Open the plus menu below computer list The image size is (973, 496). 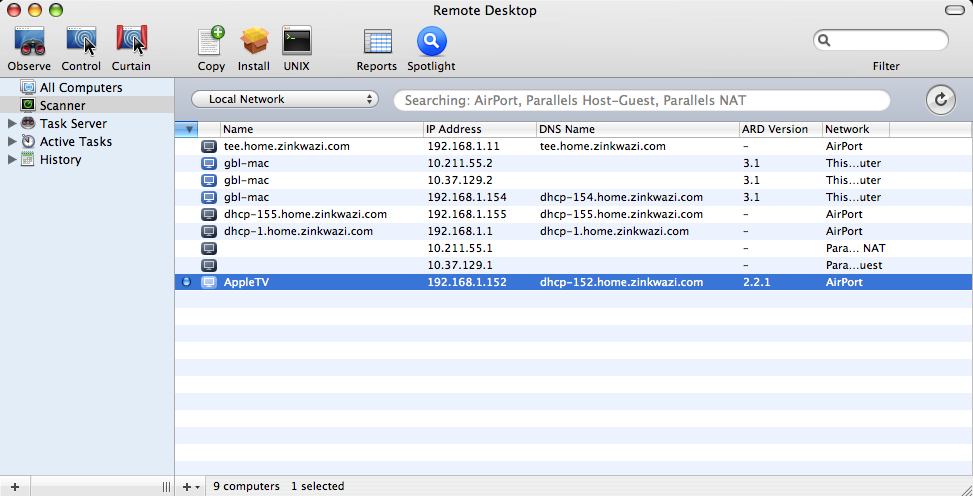(191, 487)
